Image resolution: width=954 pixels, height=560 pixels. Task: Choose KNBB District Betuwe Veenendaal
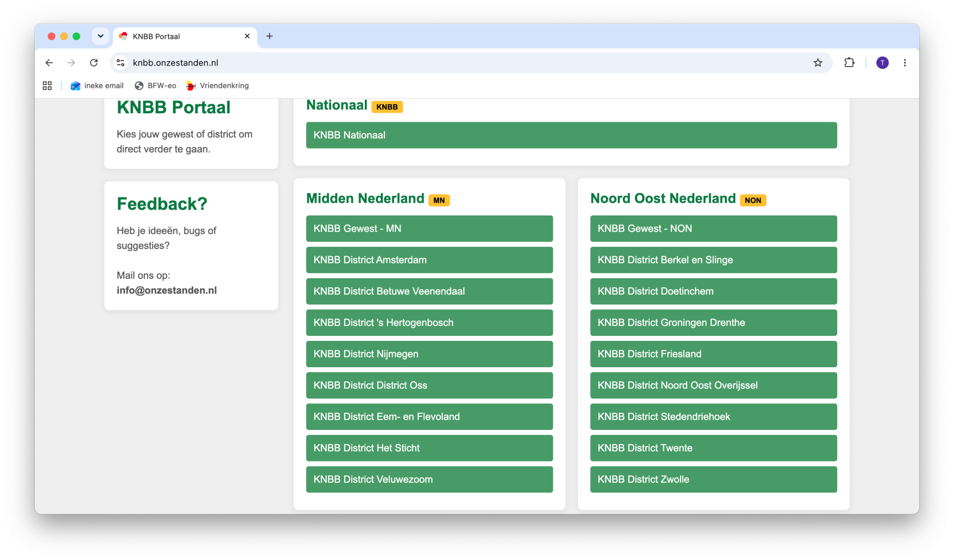coord(430,291)
